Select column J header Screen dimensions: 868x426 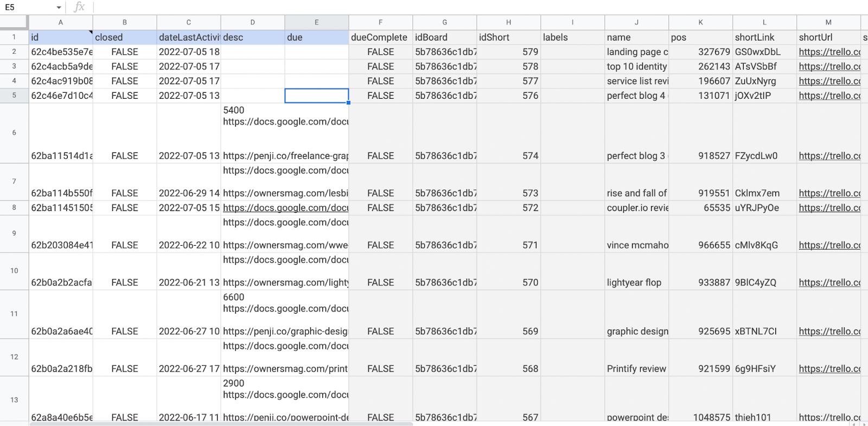pos(636,22)
